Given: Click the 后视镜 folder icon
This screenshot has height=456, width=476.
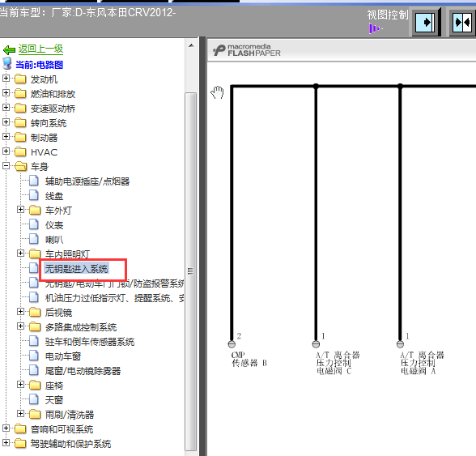Looking at the screenshot, I should click(x=35, y=313).
